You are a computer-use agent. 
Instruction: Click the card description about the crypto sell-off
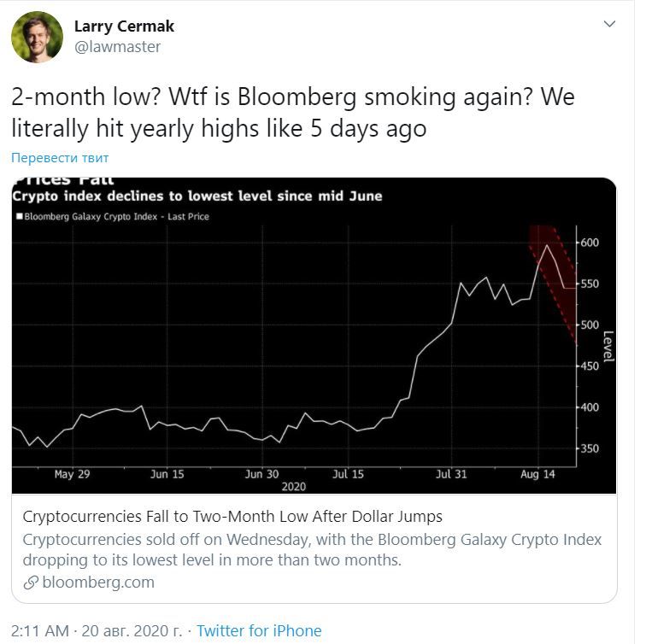[312, 548]
